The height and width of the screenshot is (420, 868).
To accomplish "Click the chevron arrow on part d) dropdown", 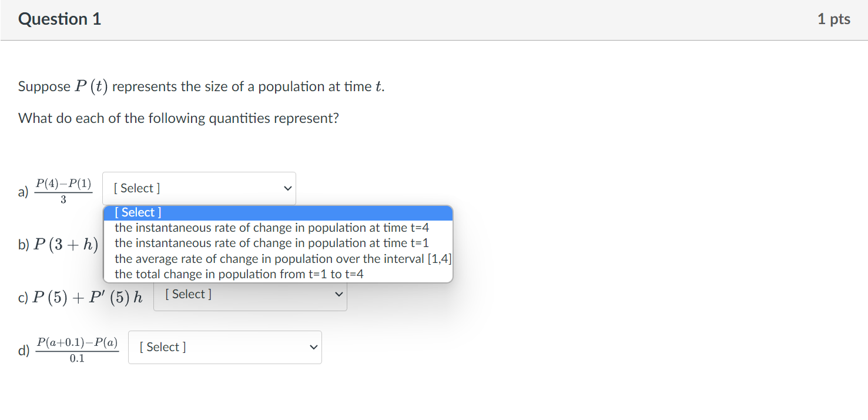I will pos(313,347).
